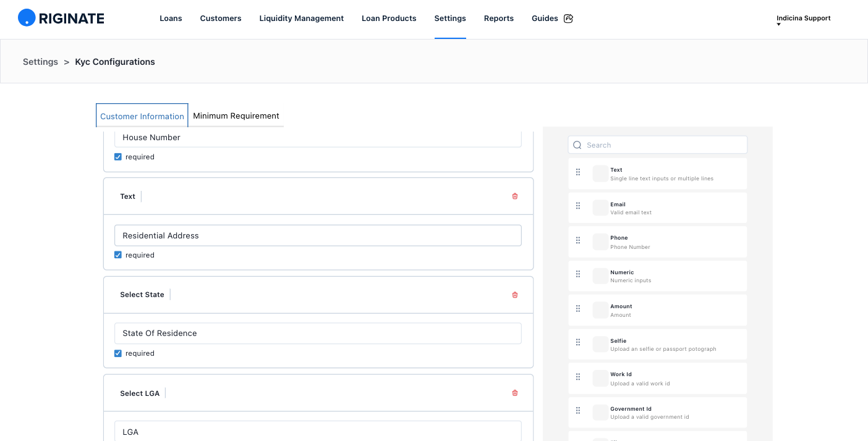This screenshot has height=441, width=868.
Task: Select the Amount component name
Action: point(621,306)
